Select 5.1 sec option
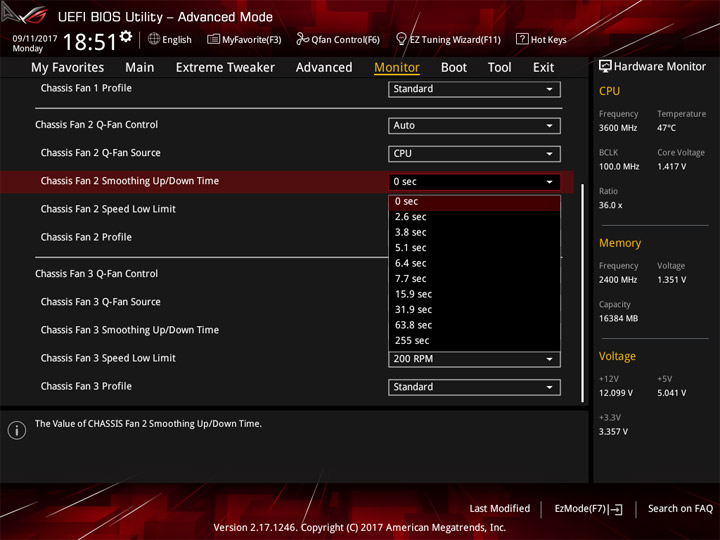The width and height of the screenshot is (720, 540). click(x=474, y=248)
